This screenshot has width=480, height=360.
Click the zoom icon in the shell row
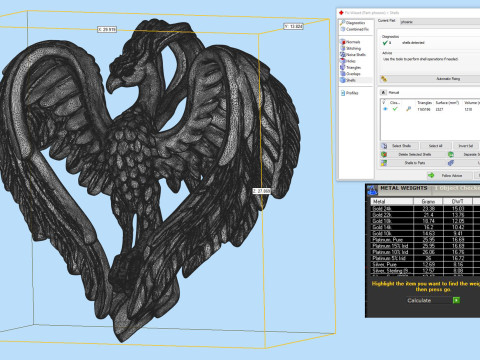point(408,109)
